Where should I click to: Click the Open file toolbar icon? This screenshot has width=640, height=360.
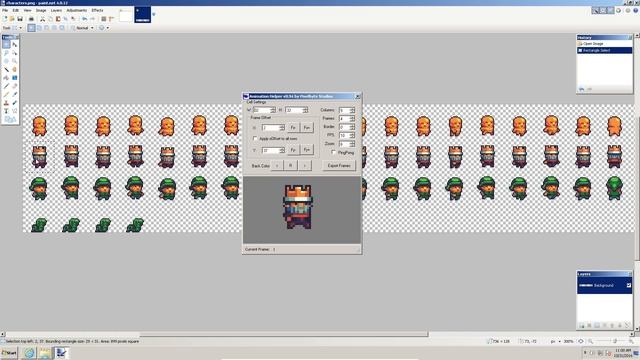pyautogui.click(x=11, y=19)
